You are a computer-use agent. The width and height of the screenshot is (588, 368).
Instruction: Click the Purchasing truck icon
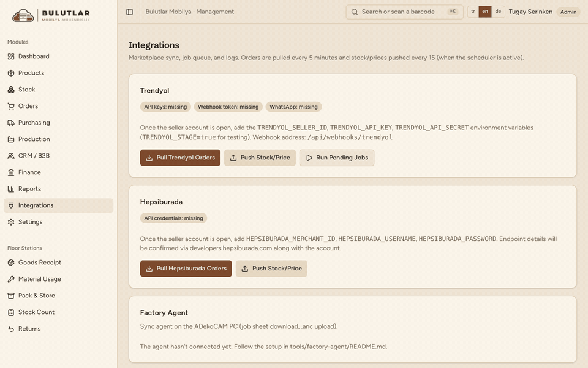(x=11, y=123)
